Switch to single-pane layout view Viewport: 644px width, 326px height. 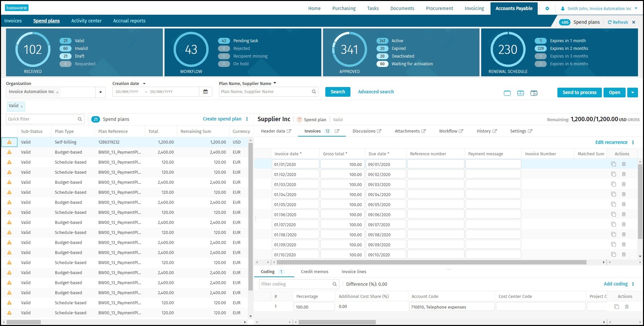[507, 93]
